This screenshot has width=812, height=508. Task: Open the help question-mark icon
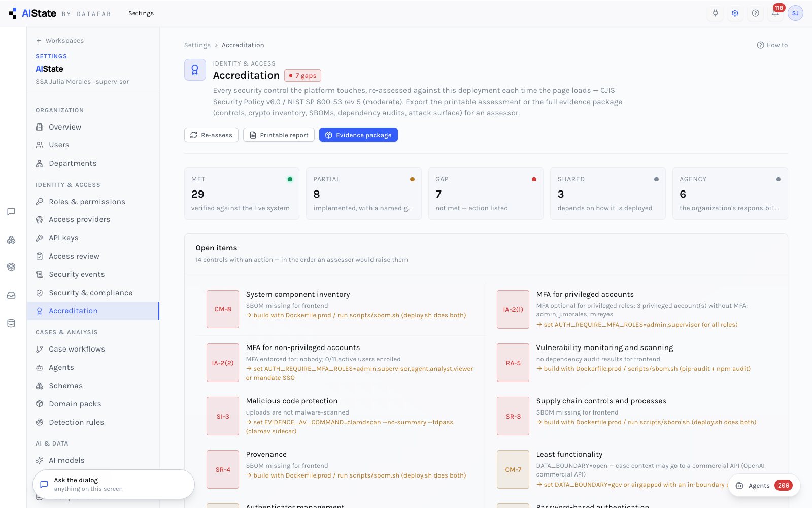click(x=756, y=13)
